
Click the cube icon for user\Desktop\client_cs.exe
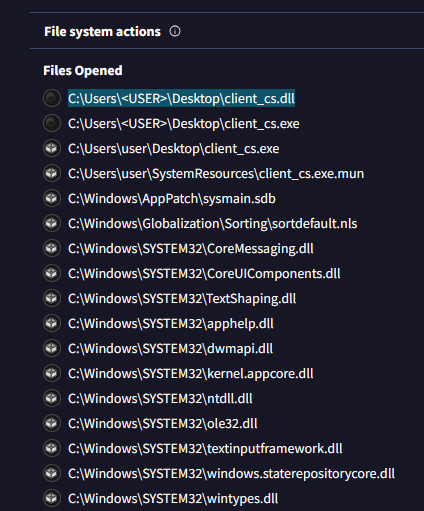[52, 148]
